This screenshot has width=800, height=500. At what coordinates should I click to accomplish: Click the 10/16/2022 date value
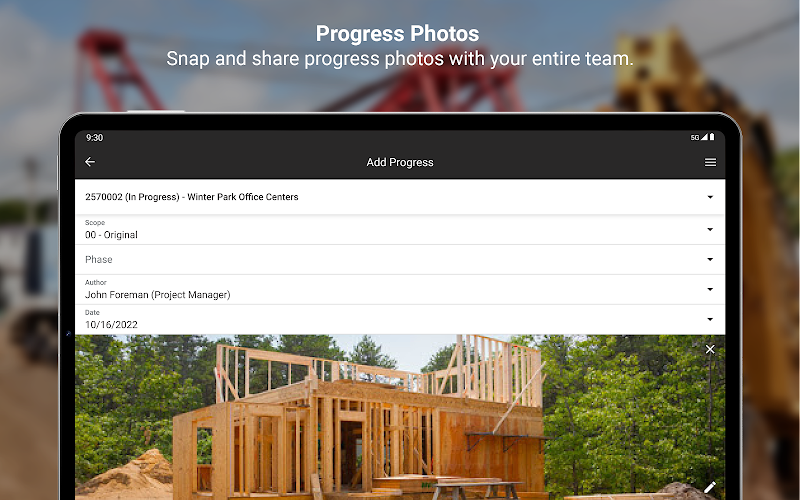pos(111,324)
